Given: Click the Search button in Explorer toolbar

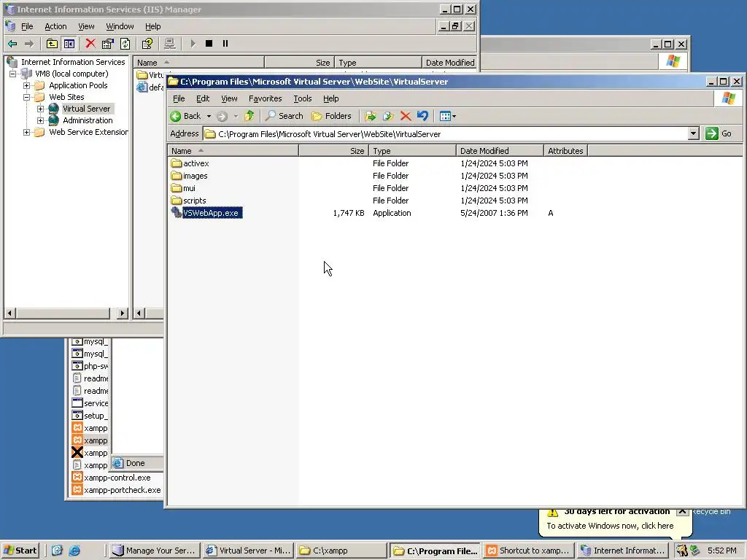Looking at the screenshot, I should [285, 116].
